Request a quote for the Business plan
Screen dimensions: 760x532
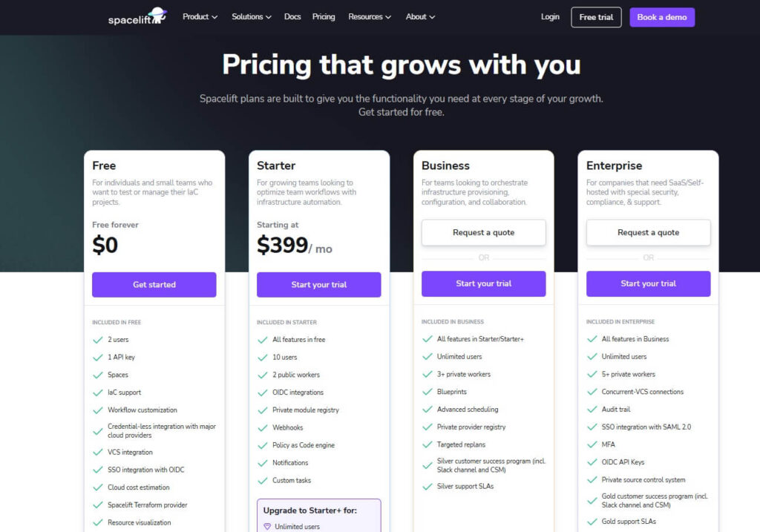pos(483,231)
